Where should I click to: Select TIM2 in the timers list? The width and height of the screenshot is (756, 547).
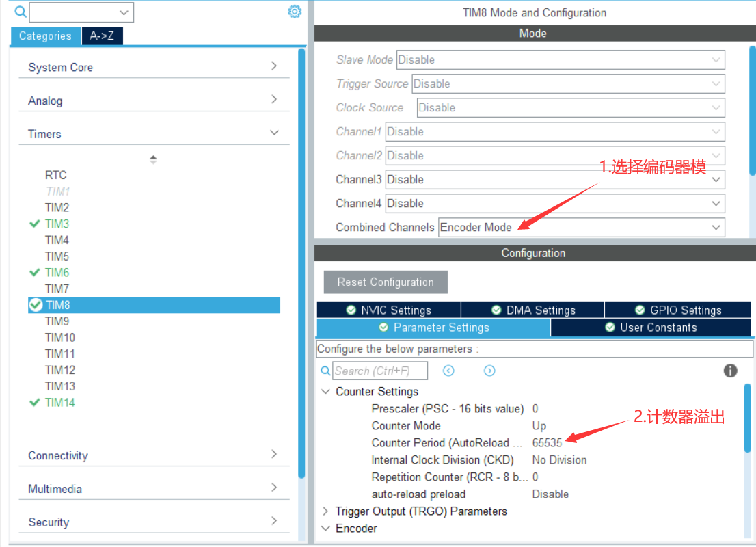click(x=57, y=207)
